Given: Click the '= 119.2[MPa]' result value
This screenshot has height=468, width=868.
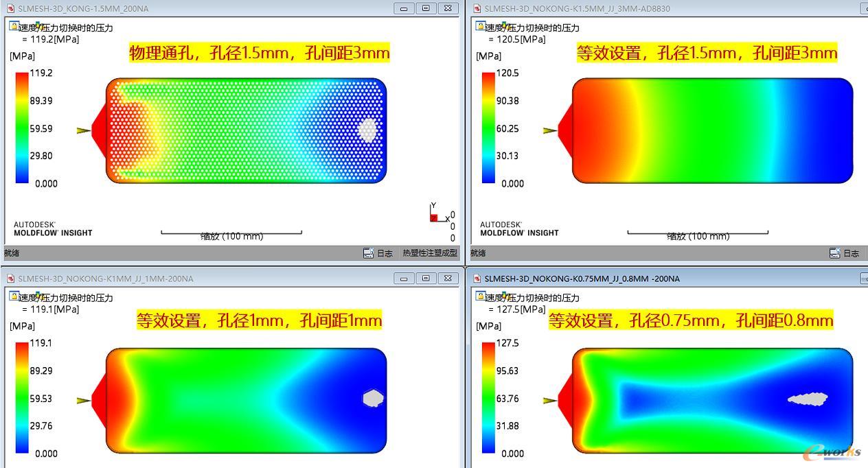Looking at the screenshot, I should click(x=51, y=39).
